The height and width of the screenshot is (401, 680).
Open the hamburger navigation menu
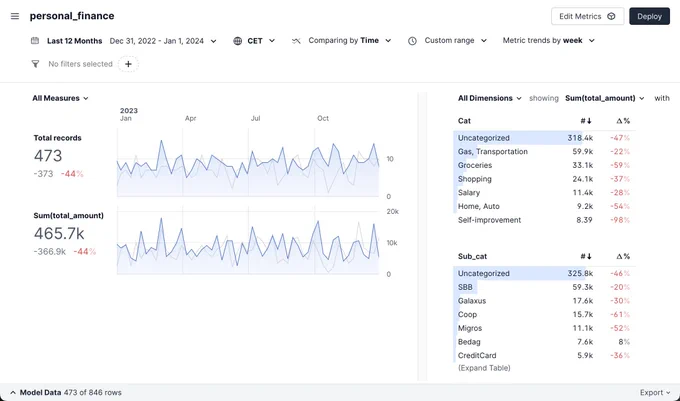pyautogui.click(x=15, y=16)
